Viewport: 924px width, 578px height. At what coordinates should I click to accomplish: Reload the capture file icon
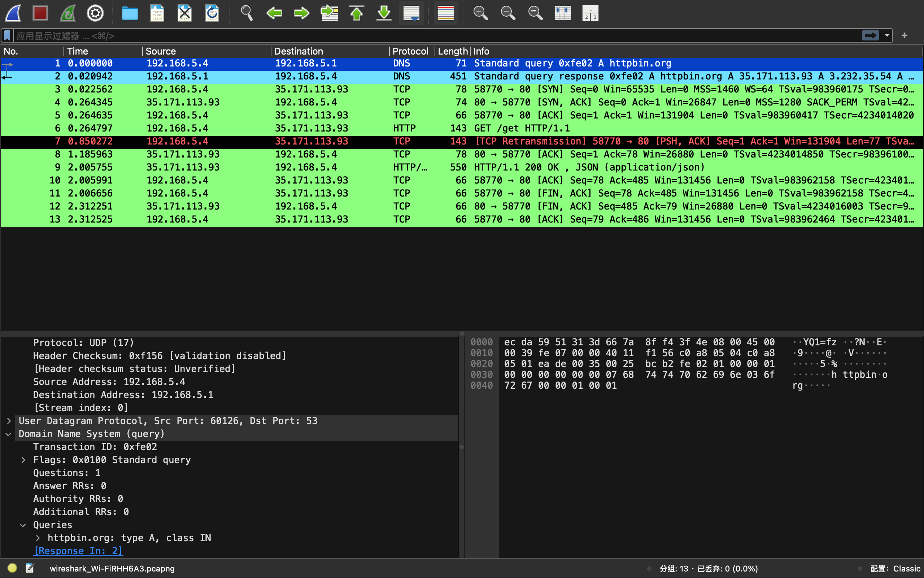coord(212,13)
